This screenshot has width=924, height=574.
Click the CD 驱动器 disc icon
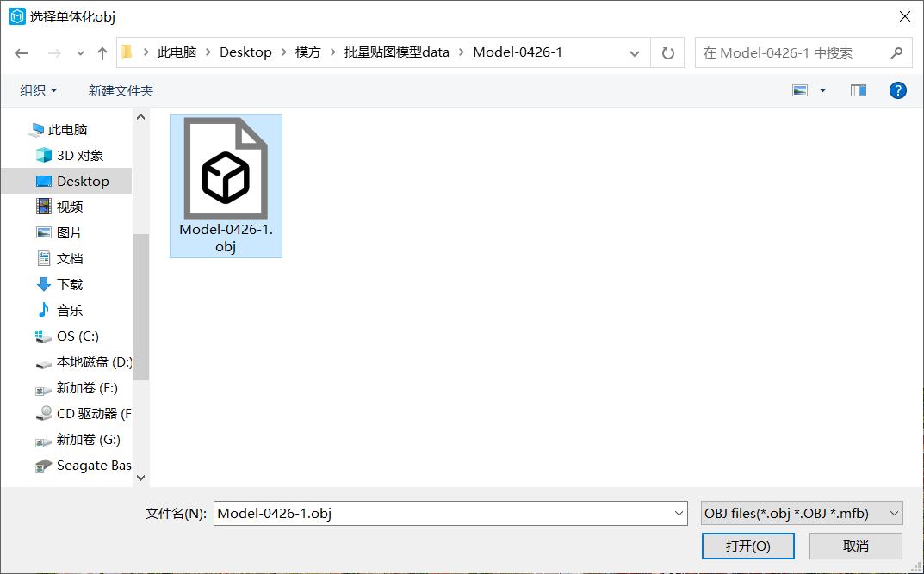(44, 413)
